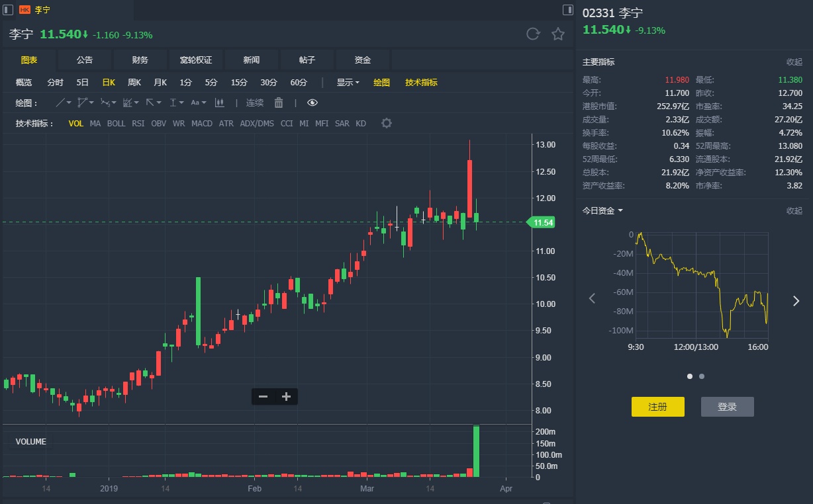This screenshot has height=504, width=813.
Task: Open the 资金 tab
Action: tap(363, 60)
